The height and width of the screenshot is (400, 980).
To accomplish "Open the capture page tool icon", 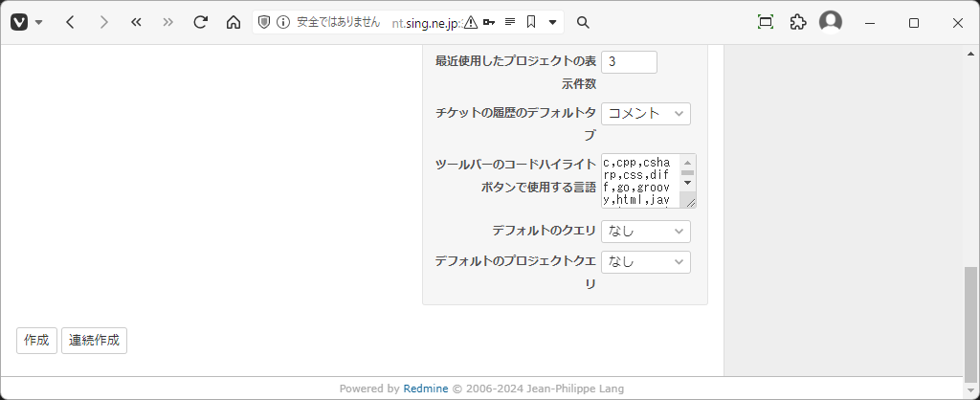I will 766,23.
